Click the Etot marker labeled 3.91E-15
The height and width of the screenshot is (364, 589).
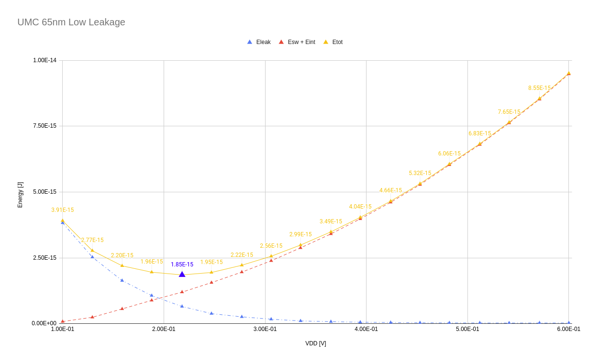coord(62,221)
